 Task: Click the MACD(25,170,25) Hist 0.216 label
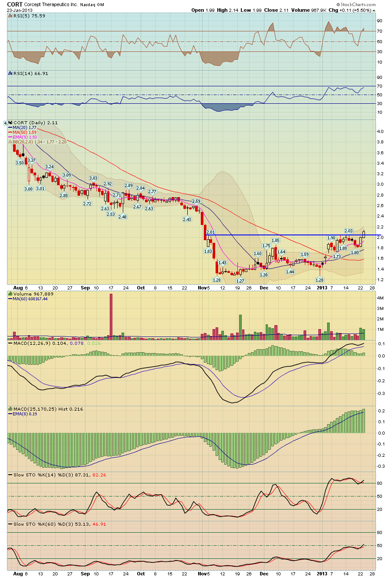point(48,409)
